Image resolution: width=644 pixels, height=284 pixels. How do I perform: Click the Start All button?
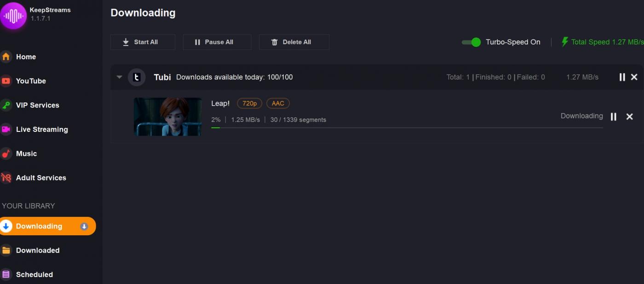(x=143, y=42)
